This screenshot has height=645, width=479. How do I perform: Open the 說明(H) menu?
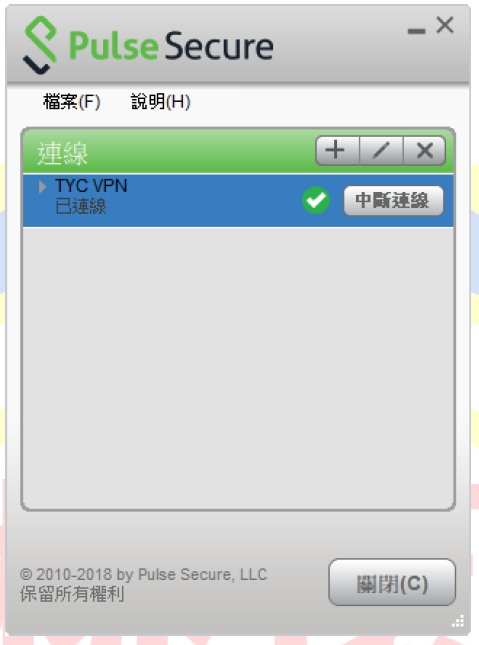coord(160,102)
